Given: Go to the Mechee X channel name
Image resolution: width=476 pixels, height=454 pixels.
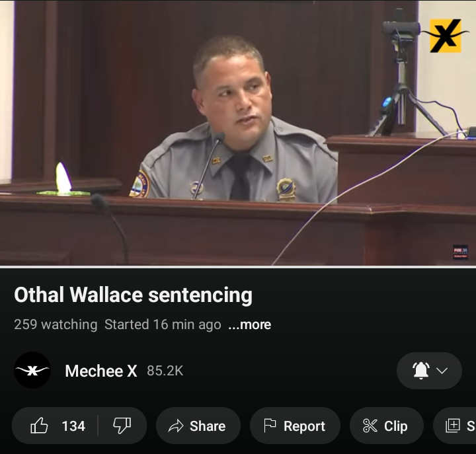Looking at the screenshot, I should click(x=100, y=371).
